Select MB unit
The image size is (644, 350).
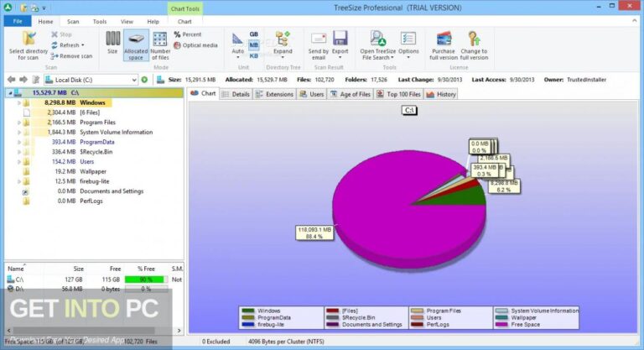pos(254,44)
